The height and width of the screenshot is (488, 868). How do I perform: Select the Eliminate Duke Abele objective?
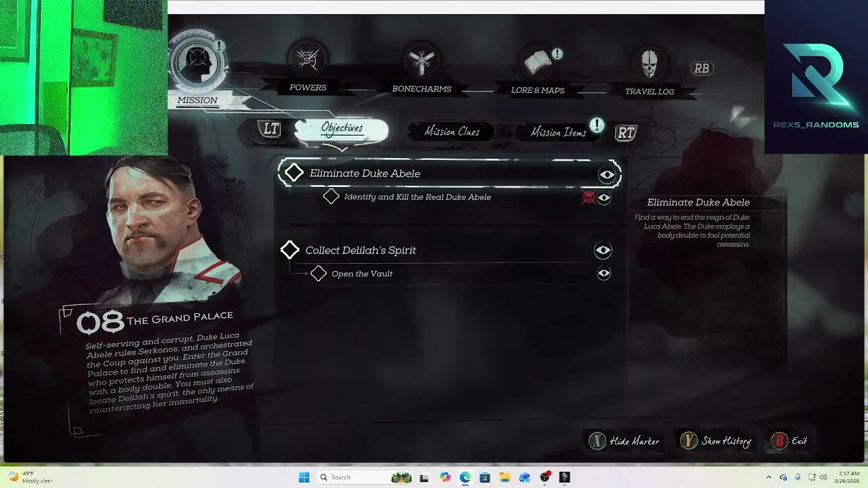tap(449, 174)
